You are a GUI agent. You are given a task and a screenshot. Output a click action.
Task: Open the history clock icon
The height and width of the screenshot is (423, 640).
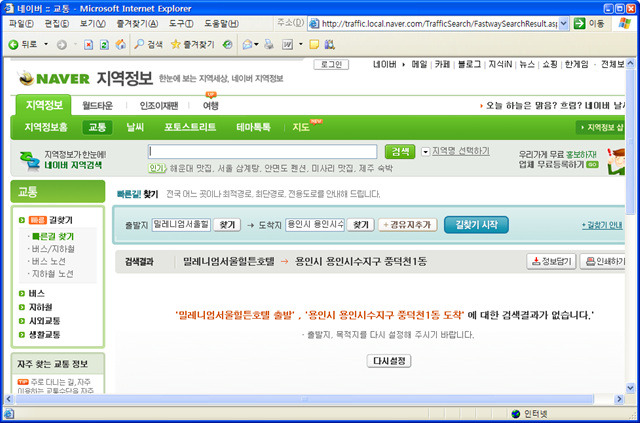click(x=228, y=45)
